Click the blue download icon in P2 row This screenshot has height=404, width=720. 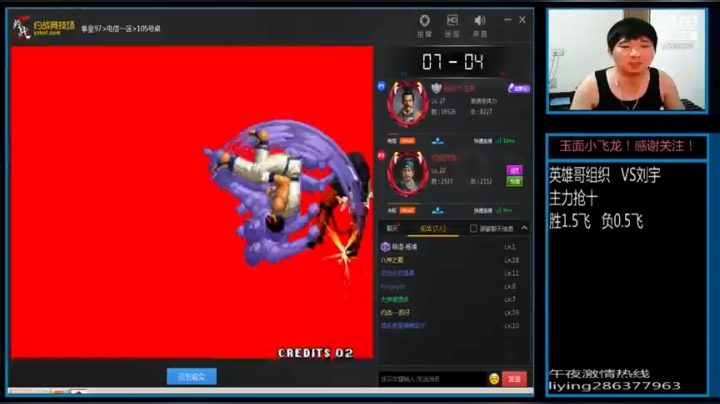[438, 211]
